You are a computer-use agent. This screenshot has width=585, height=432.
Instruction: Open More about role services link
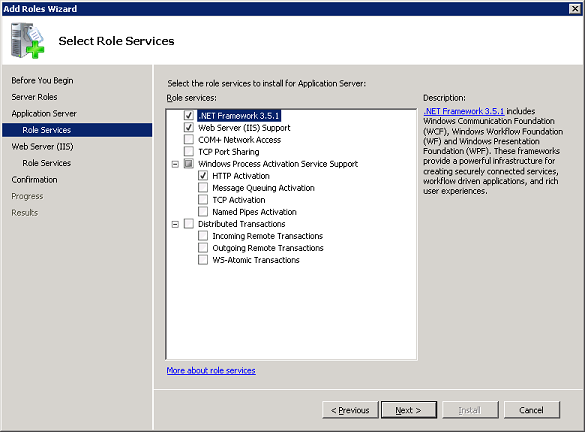coord(211,370)
